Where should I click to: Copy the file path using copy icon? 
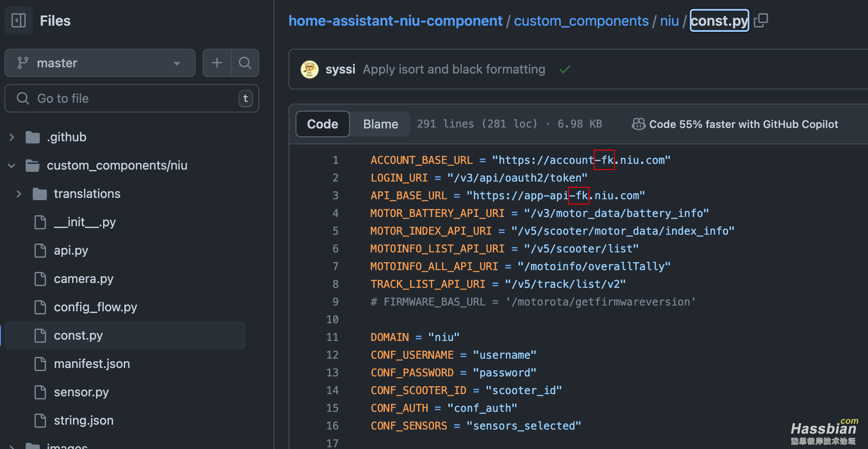[761, 20]
